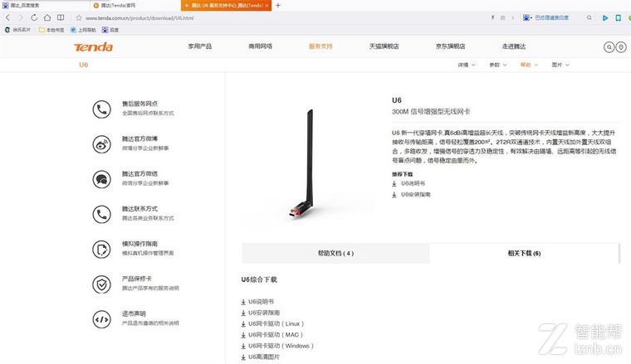
Task: Open the 家用产品 menu
Action: pyautogui.click(x=200, y=46)
